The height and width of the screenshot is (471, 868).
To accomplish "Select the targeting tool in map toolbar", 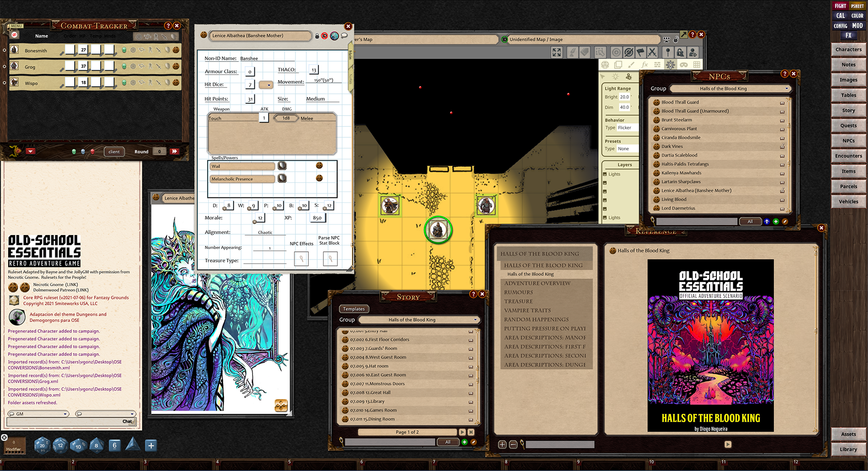I will coord(616,53).
